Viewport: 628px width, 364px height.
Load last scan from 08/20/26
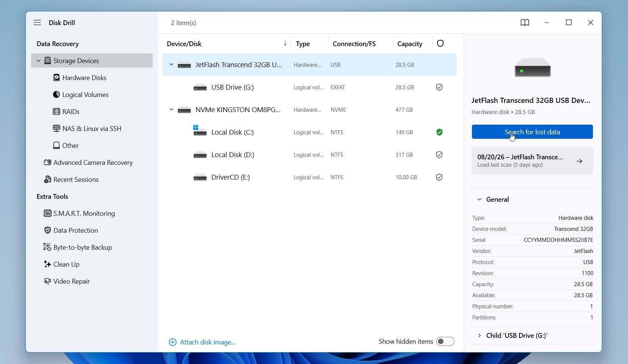[x=532, y=160]
